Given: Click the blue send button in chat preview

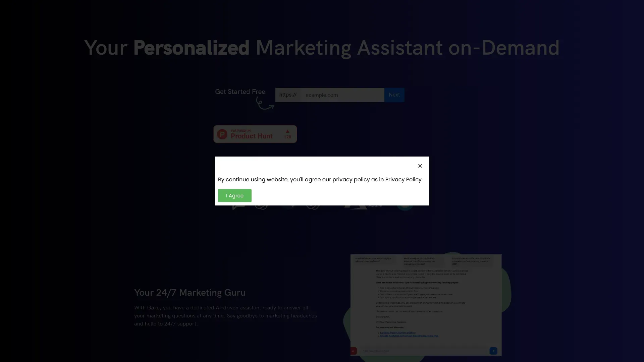Looking at the screenshot, I should point(493,351).
